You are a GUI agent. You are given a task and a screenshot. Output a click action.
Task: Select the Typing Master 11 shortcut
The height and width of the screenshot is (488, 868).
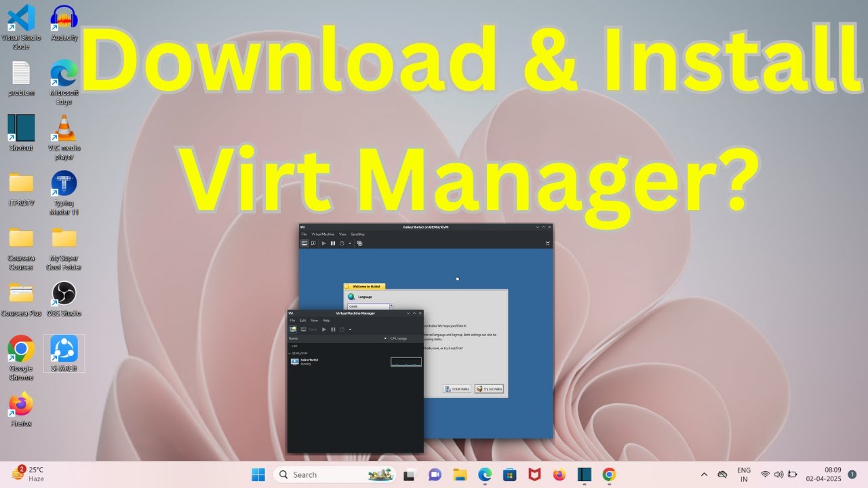pyautogui.click(x=64, y=192)
